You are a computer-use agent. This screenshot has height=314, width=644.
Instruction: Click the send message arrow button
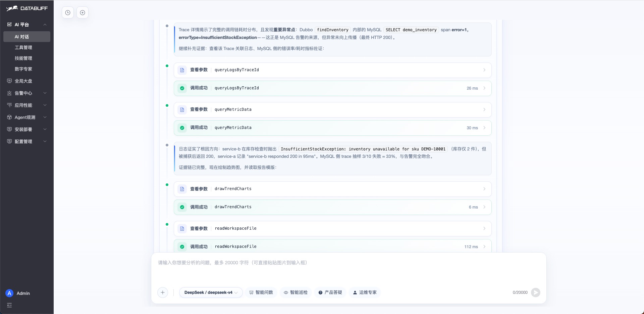[x=536, y=293]
